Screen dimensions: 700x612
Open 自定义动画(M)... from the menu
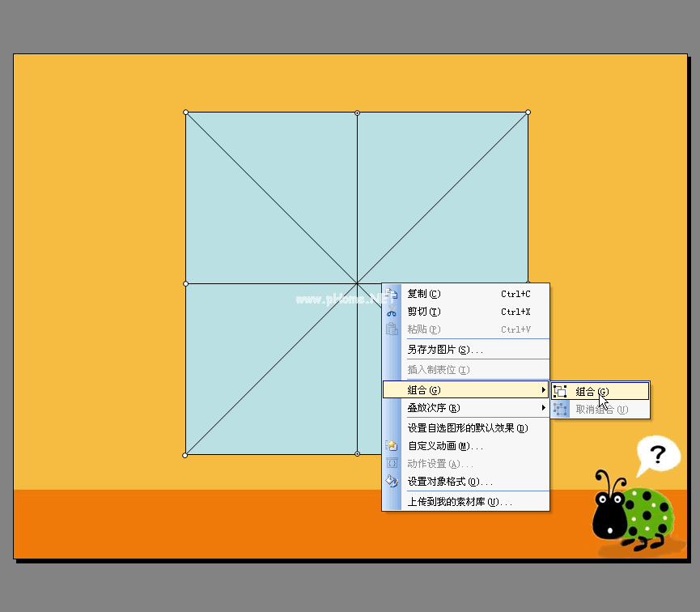(x=466, y=446)
